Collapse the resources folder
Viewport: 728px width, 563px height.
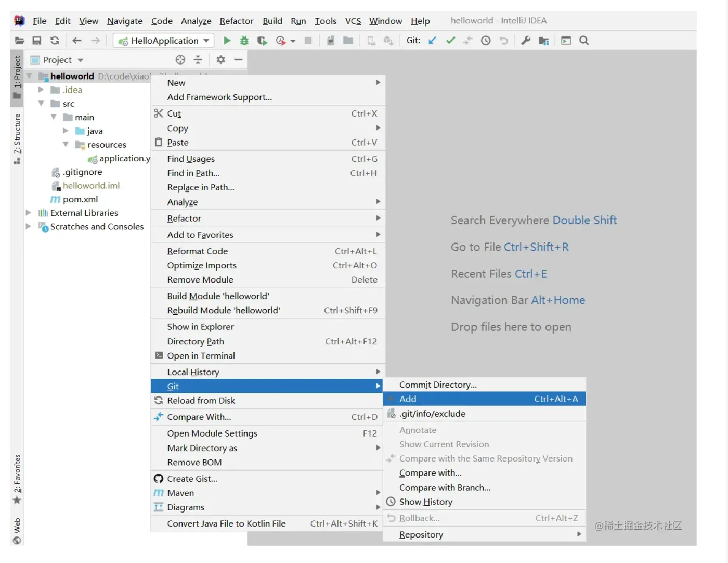point(66,144)
